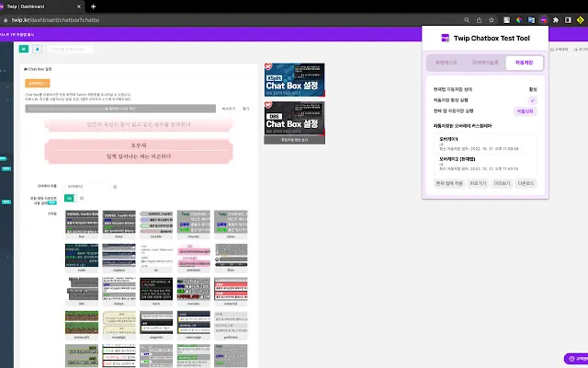
Task: Click the browser address bar URL
Action: point(55,20)
